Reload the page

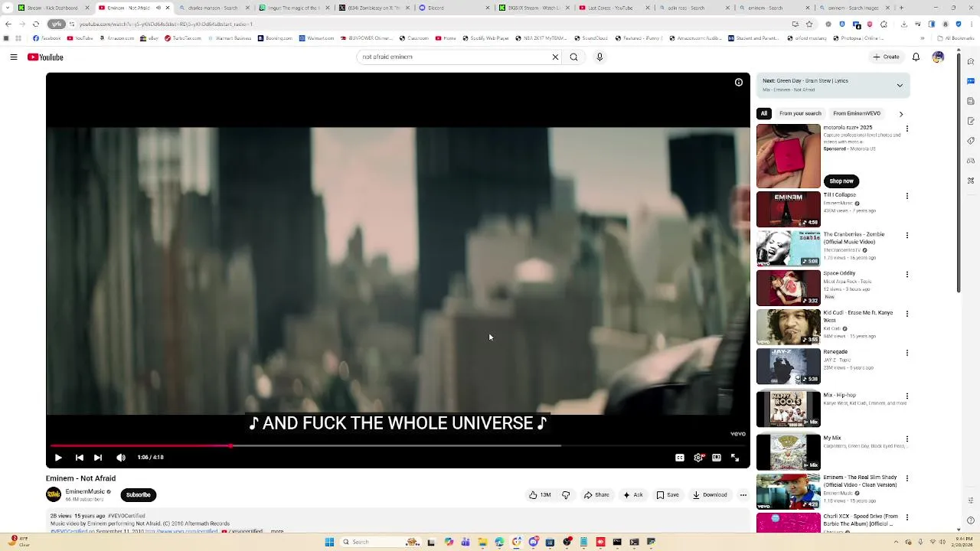(x=35, y=24)
